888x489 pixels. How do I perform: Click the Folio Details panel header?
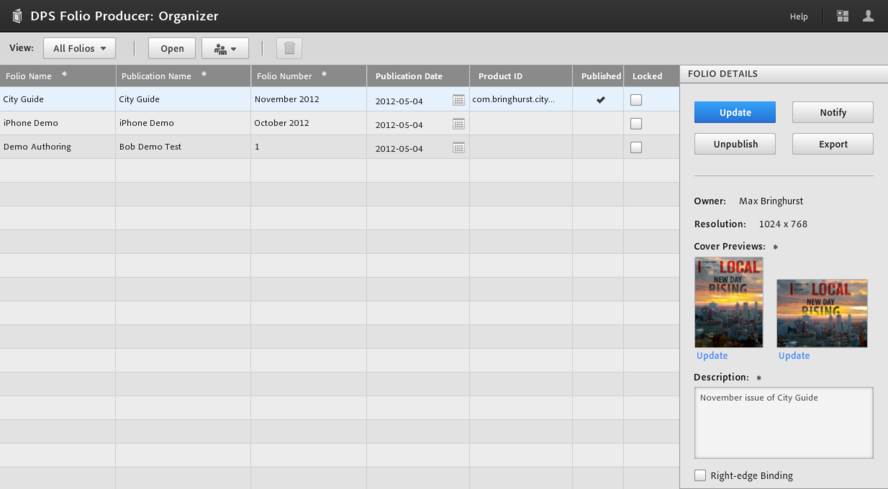[x=784, y=74]
